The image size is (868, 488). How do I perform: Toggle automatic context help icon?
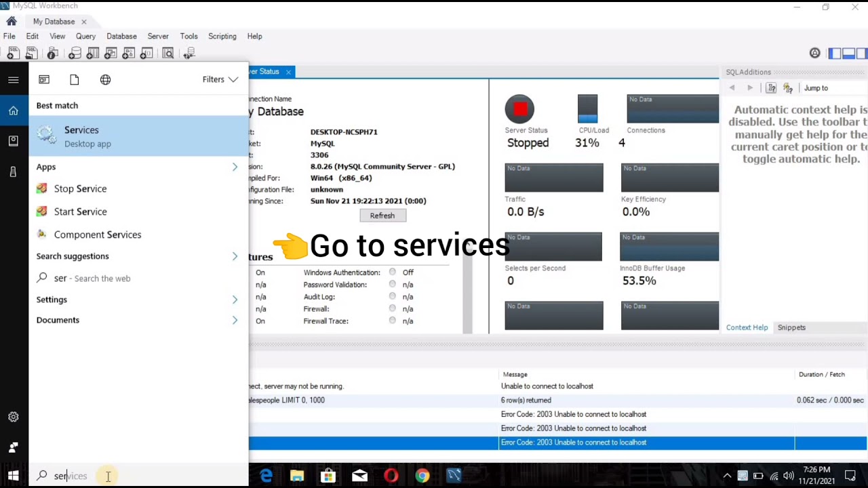788,88
